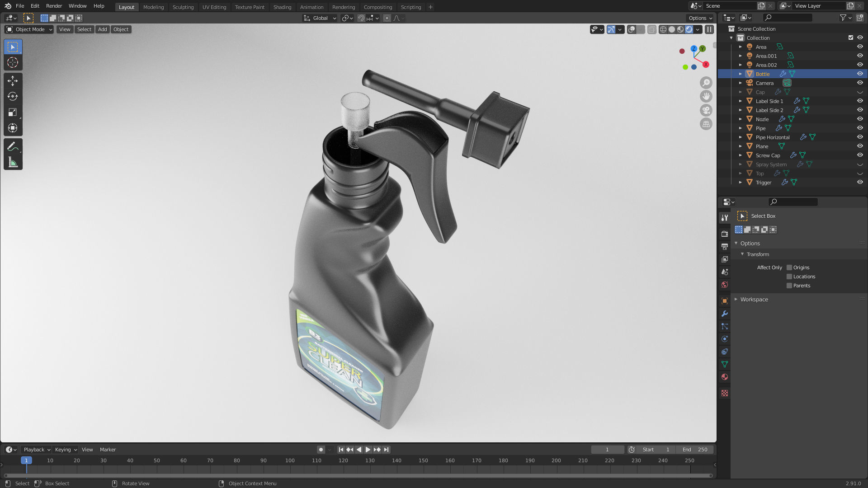Screen dimensions: 868x488
Task: Click the Select Box tool icon
Action: pyautogui.click(x=13, y=47)
